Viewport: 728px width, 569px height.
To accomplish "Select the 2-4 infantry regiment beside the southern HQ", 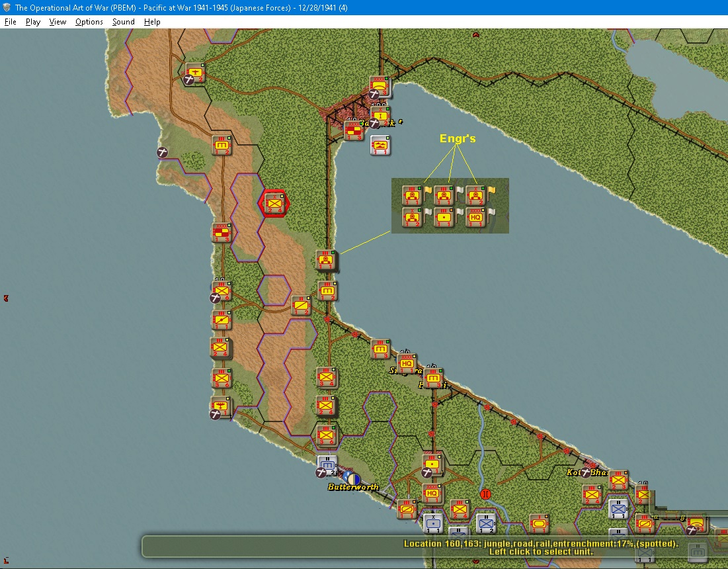I will tap(460, 509).
